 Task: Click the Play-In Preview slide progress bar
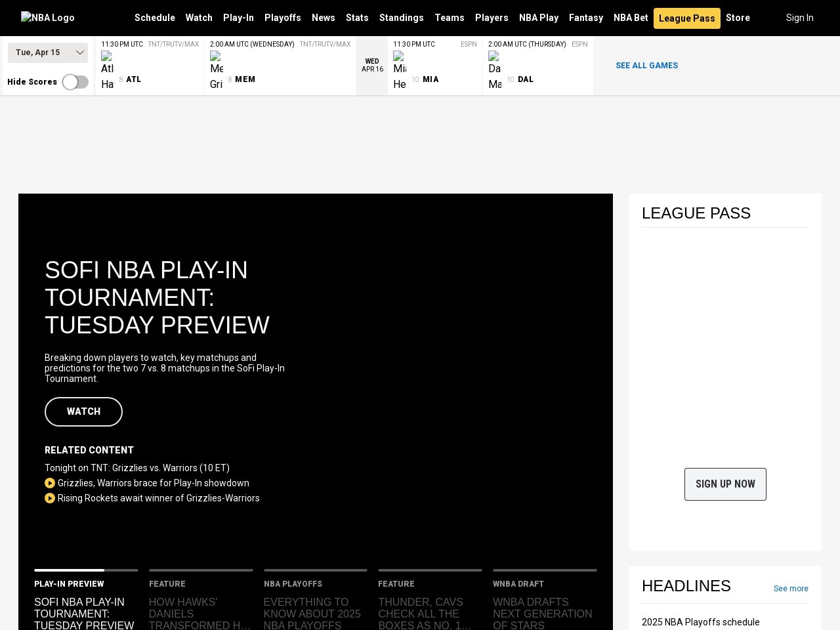click(86, 570)
